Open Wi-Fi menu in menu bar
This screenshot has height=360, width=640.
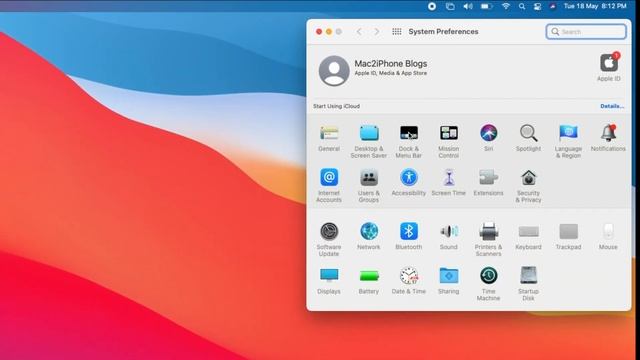(506, 6)
